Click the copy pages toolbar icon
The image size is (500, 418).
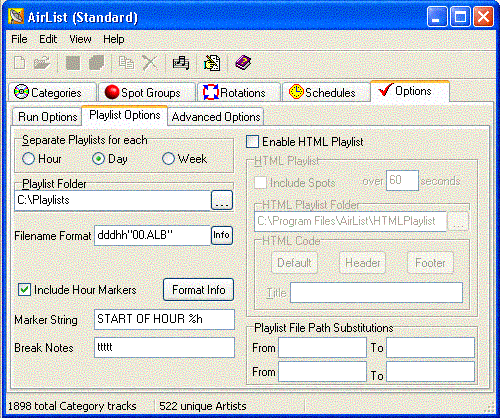126,63
